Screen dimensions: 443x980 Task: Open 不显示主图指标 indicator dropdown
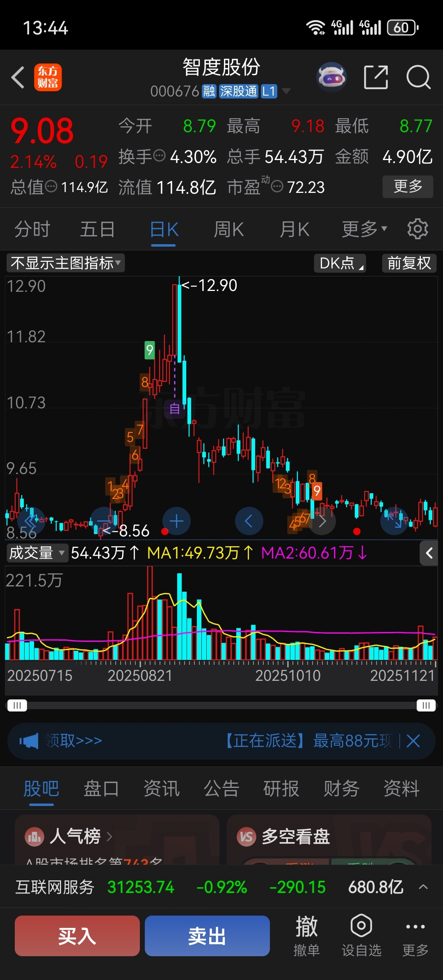point(66,263)
